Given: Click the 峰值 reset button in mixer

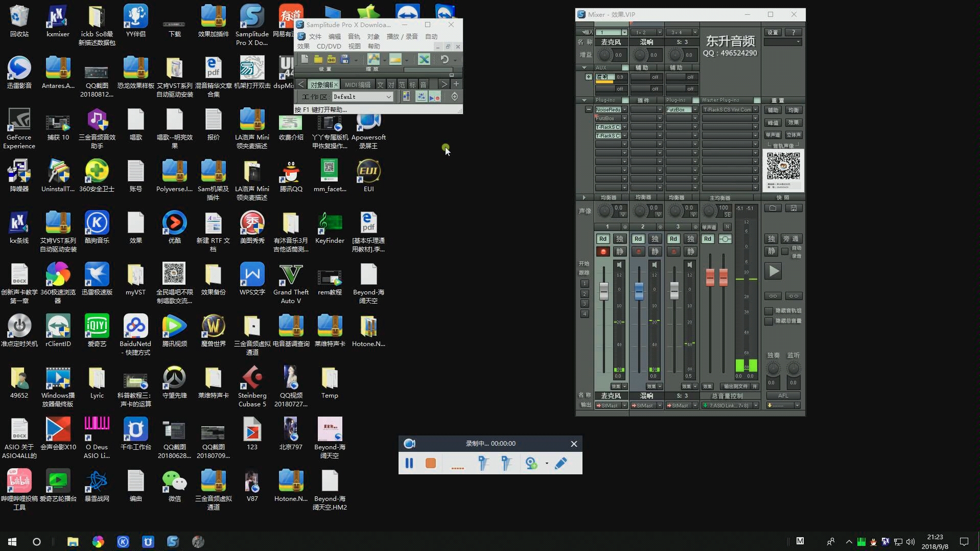Looking at the screenshot, I should (x=773, y=123).
